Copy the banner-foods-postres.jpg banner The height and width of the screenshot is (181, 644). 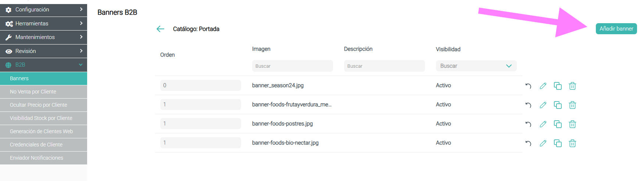pos(558,124)
